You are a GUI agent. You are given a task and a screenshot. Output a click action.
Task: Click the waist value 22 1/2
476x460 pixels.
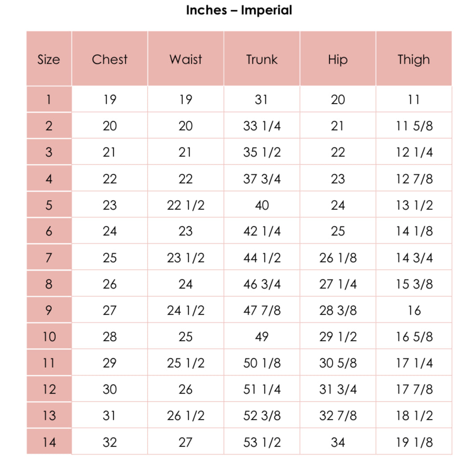click(186, 205)
